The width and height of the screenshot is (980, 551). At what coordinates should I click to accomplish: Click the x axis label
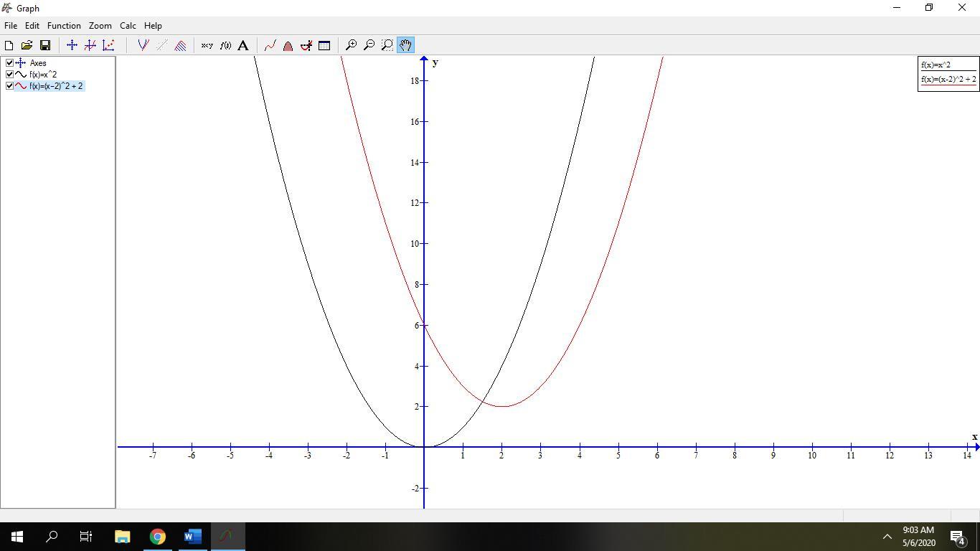pyautogui.click(x=974, y=437)
